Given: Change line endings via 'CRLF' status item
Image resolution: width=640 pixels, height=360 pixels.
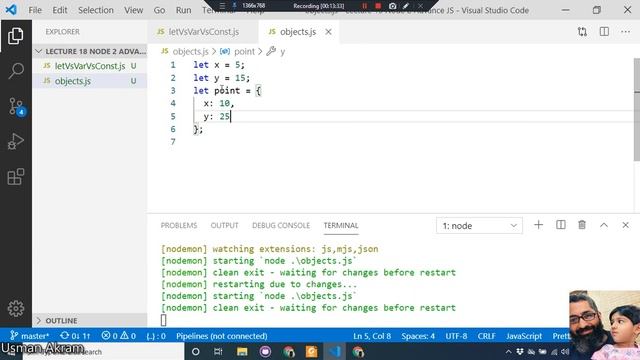Looking at the screenshot, I should 487,336.
